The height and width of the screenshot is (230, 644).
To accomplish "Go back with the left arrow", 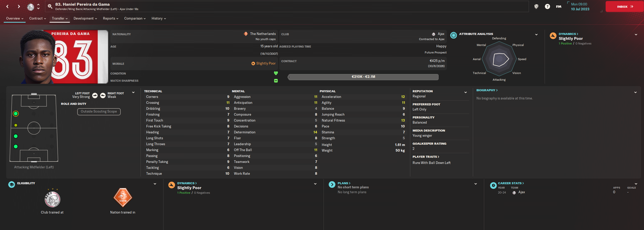I will tap(8, 7).
